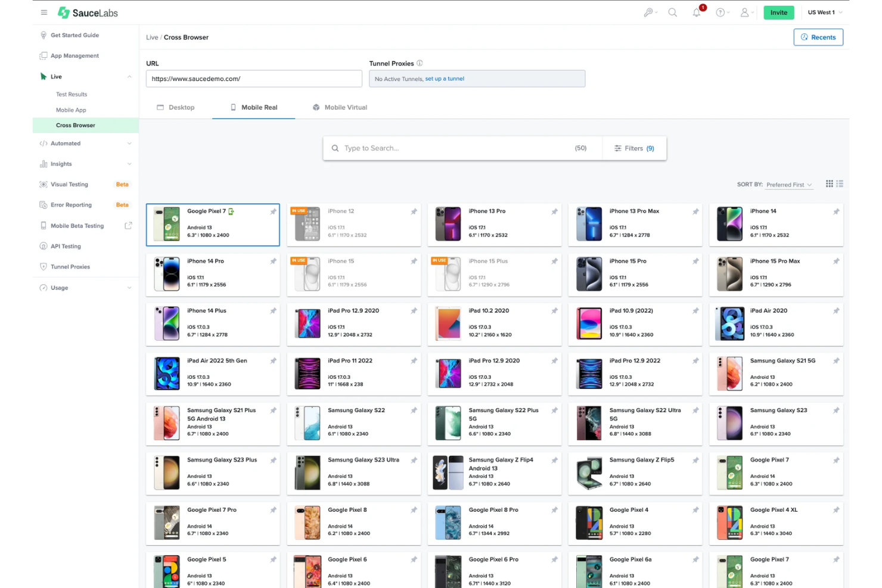This screenshot has width=882, height=588.
Task: Click the Invite button
Action: point(778,13)
